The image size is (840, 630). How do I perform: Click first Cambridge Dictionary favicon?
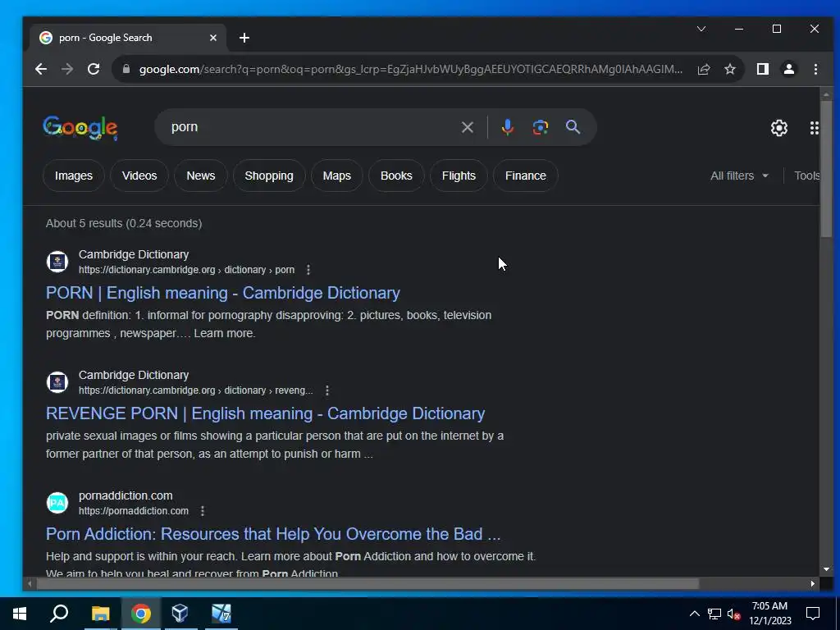tap(57, 262)
